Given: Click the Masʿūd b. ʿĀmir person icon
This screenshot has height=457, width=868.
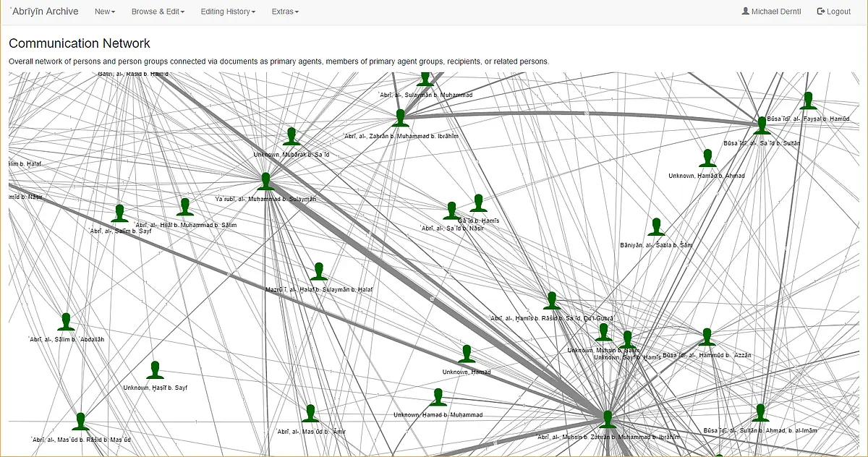Looking at the screenshot, I should coord(311,414).
